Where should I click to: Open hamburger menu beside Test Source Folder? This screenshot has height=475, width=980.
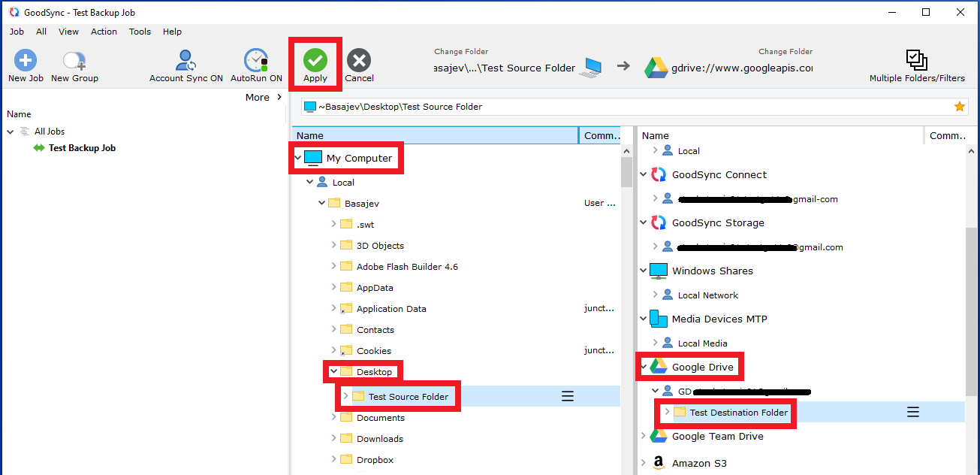tap(568, 397)
